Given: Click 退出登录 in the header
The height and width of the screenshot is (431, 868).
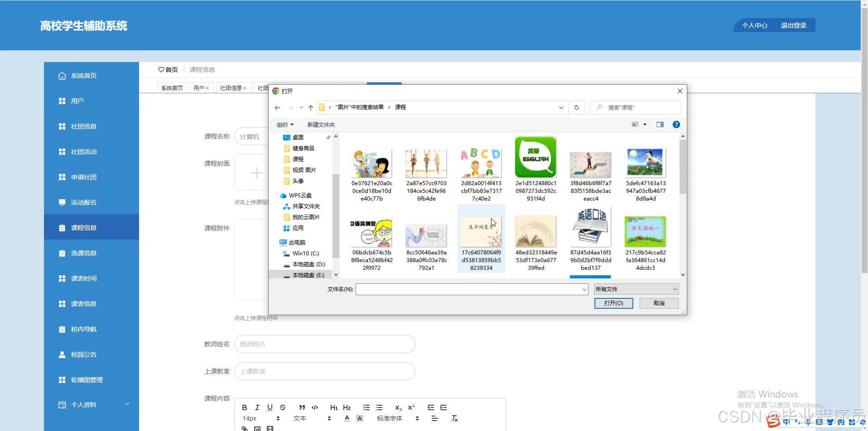Looking at the screenshot, I should [x=793, y=25].
